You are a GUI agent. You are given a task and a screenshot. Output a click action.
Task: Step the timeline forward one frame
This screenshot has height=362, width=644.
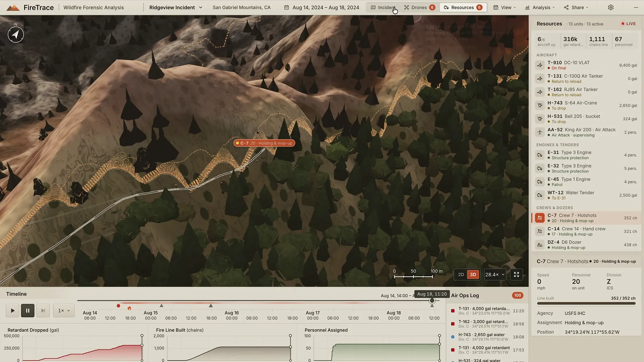pos(43,310)
